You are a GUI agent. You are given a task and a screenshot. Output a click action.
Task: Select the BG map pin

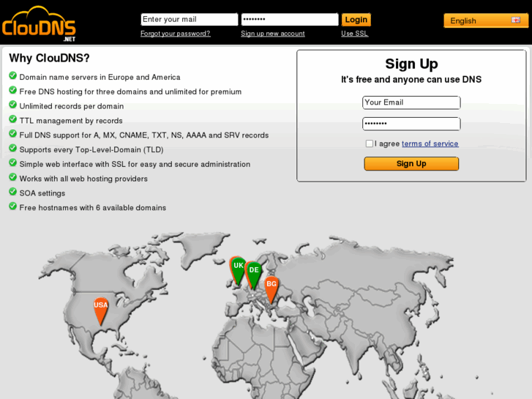271,289
